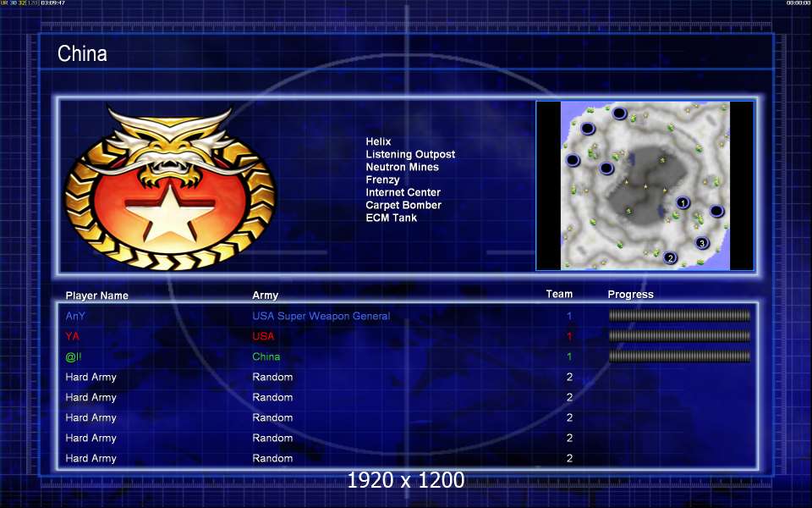Screen dimensions: 812x508
Task: Click the "Player Name" column header
Action: pos(96,295)
